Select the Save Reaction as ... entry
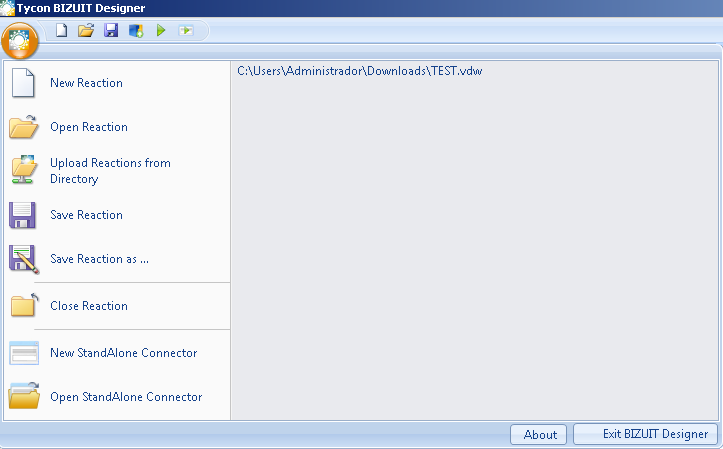Image resolution: width=723 pixels, height=449 pixels. pyautogui.click(x=117, y=259)
